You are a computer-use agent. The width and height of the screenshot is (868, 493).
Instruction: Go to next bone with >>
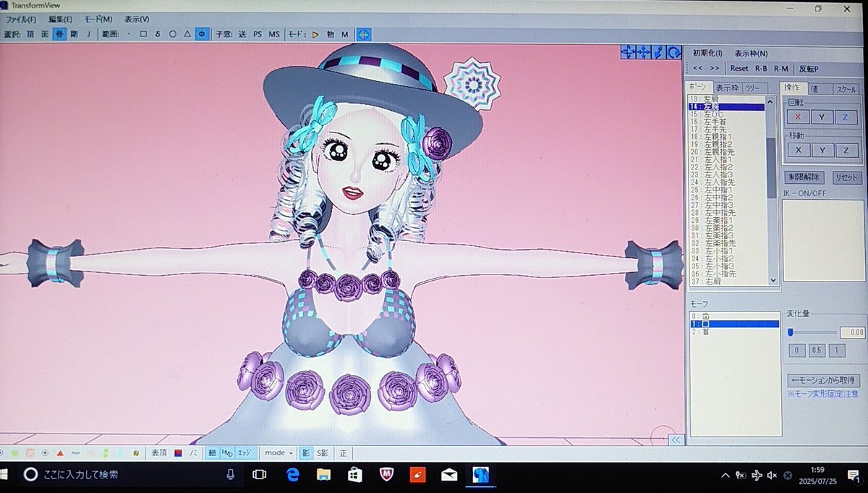coord(715,68)
